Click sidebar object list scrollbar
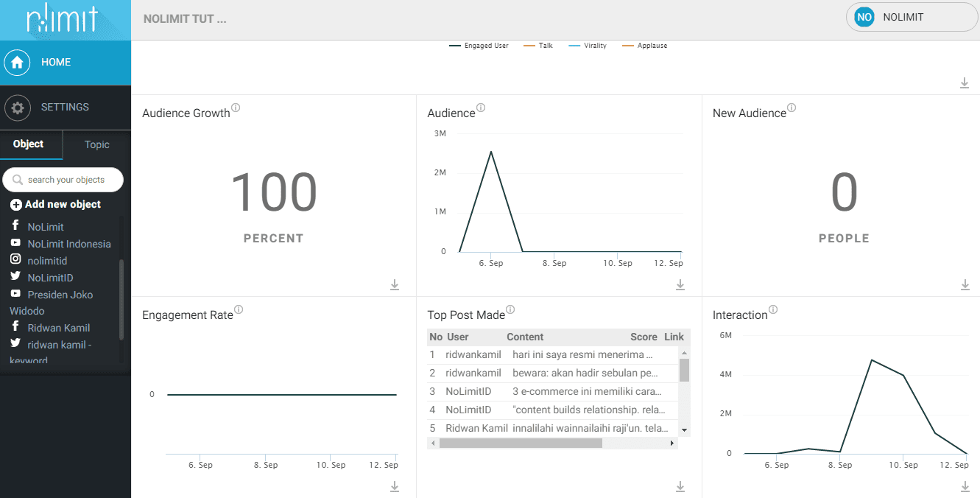The width and height of the screenshot is (980, 498). [121, 300]
